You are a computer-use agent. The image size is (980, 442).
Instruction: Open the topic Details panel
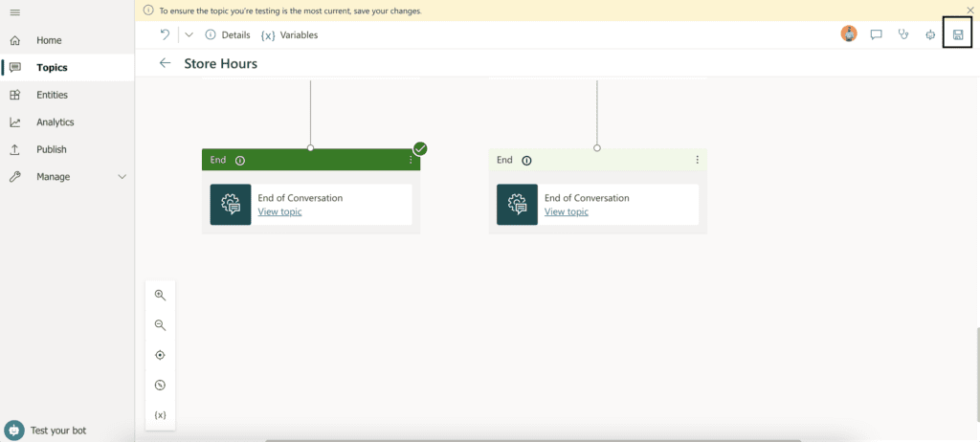(x=228, y=35)
